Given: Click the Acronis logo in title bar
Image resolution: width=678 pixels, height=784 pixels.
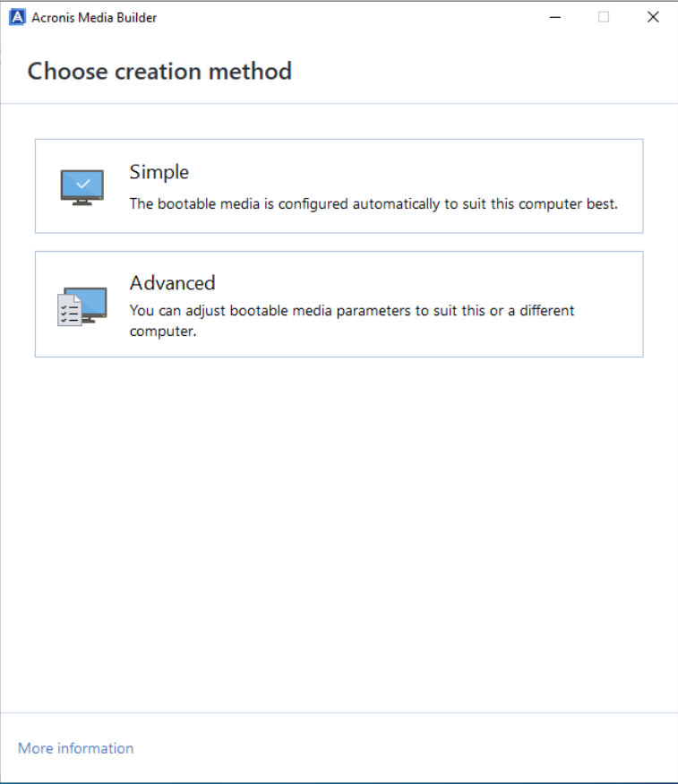Looking at the screenshot, I should [x=16, y=17].
